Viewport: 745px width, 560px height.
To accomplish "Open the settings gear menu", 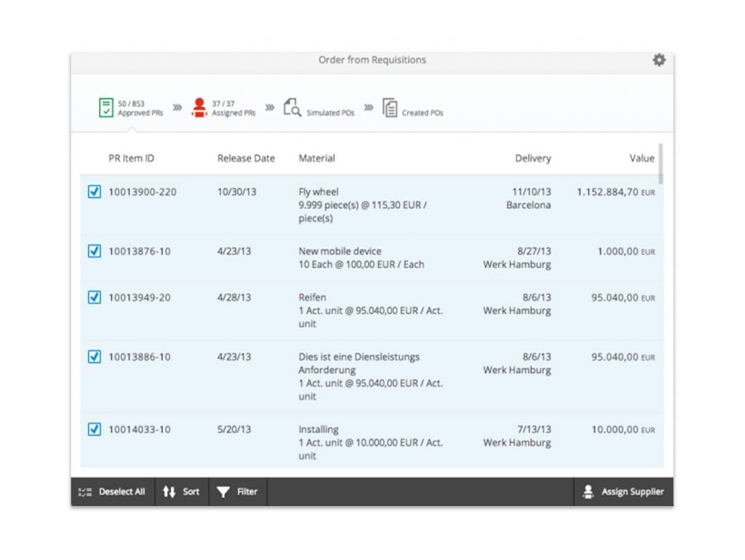I will [x=658, y=60].
